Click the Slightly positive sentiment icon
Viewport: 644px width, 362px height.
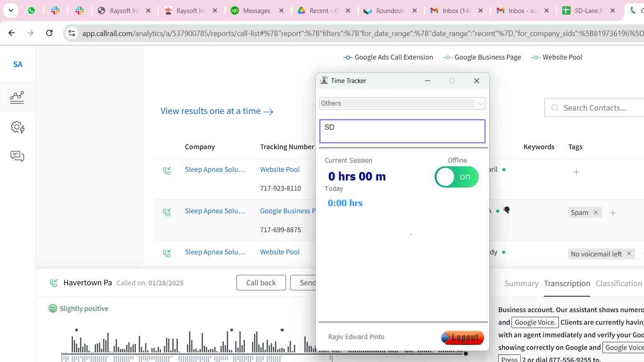pos(53,308)
